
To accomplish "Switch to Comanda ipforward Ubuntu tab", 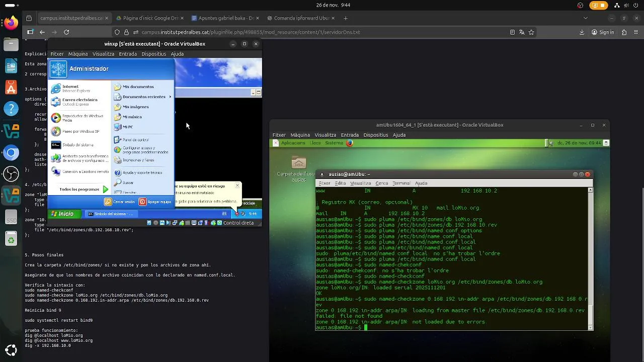I will pos(301,18).
